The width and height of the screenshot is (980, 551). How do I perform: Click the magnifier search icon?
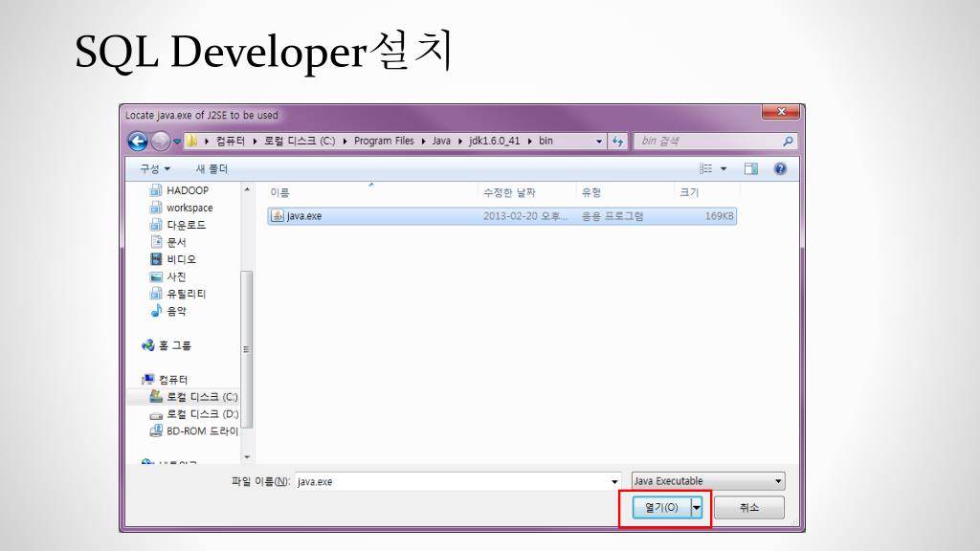789,142
